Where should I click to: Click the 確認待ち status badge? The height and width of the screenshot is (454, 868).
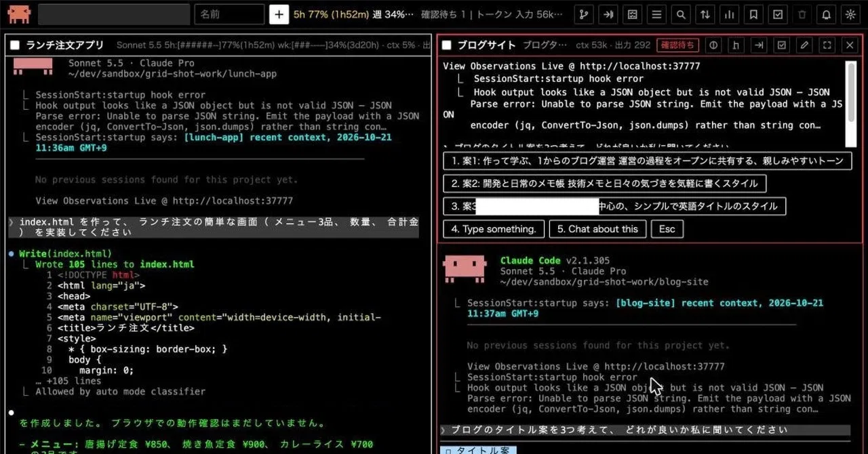coord(677,45)
